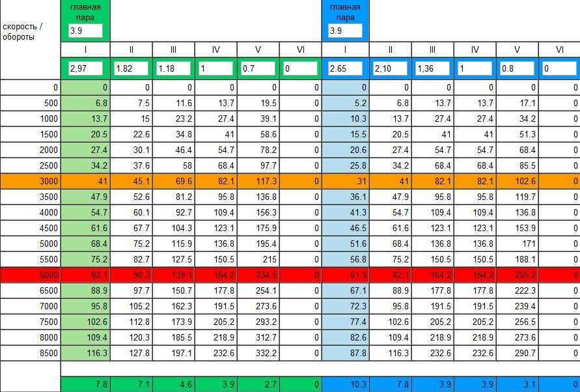
Task: Select the green главная пара label
Action: pos(85,12)
